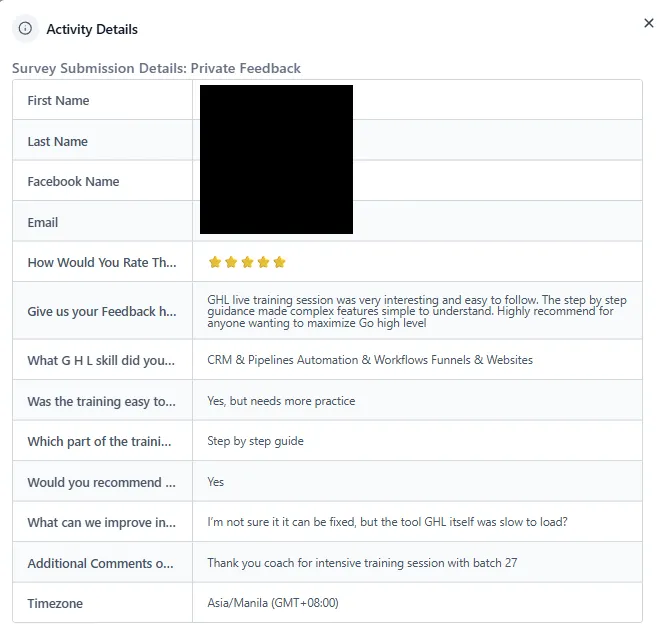The width and height of the screenshot is (657, 629).
Task: Click the Last Name row label
Action: 57,142
